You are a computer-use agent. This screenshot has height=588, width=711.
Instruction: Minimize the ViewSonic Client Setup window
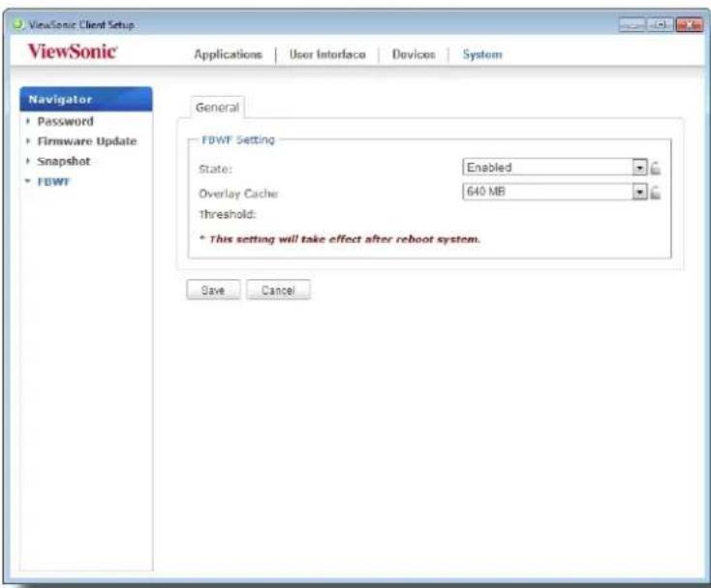[633, 24]
